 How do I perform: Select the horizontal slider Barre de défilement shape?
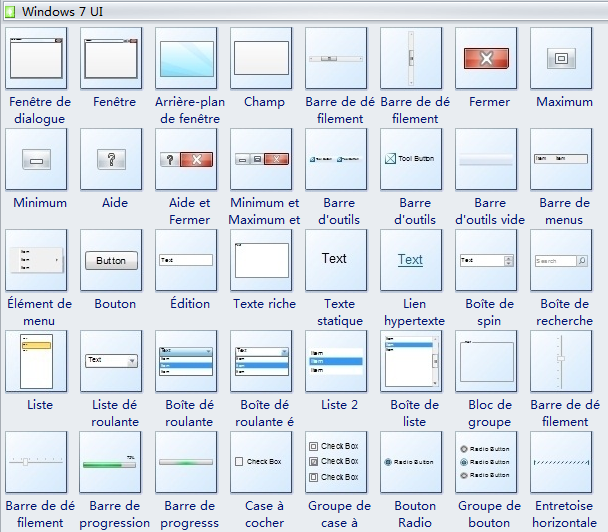tap(36, 462)
